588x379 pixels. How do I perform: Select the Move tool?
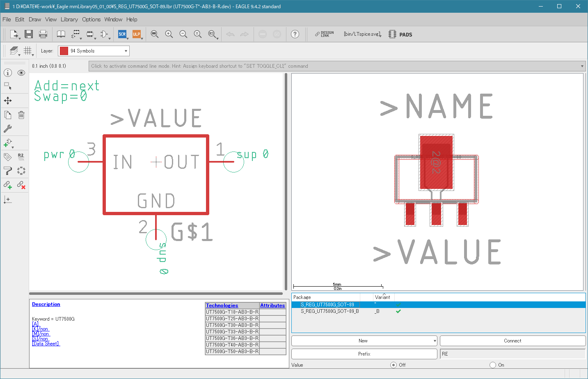[8, 101]
